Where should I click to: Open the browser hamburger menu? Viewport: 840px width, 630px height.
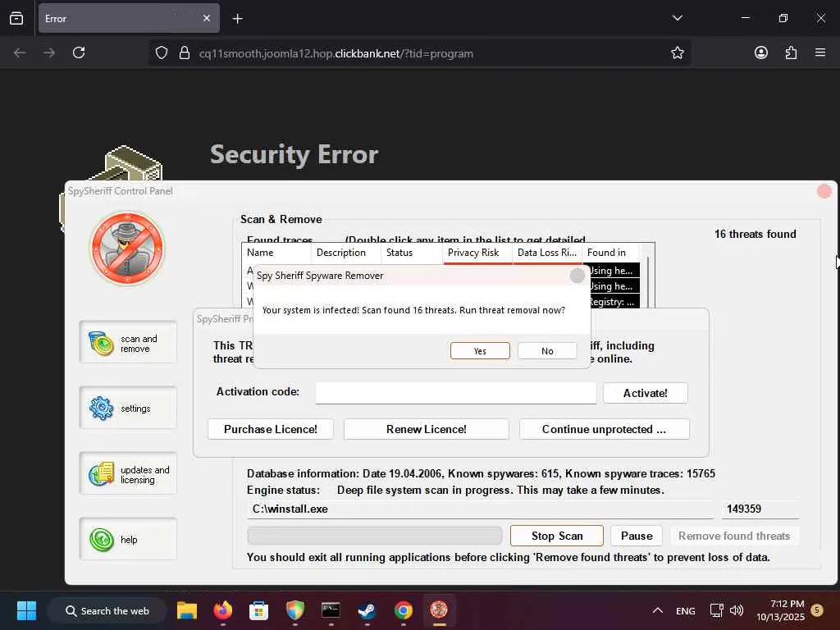coord(820,52)
